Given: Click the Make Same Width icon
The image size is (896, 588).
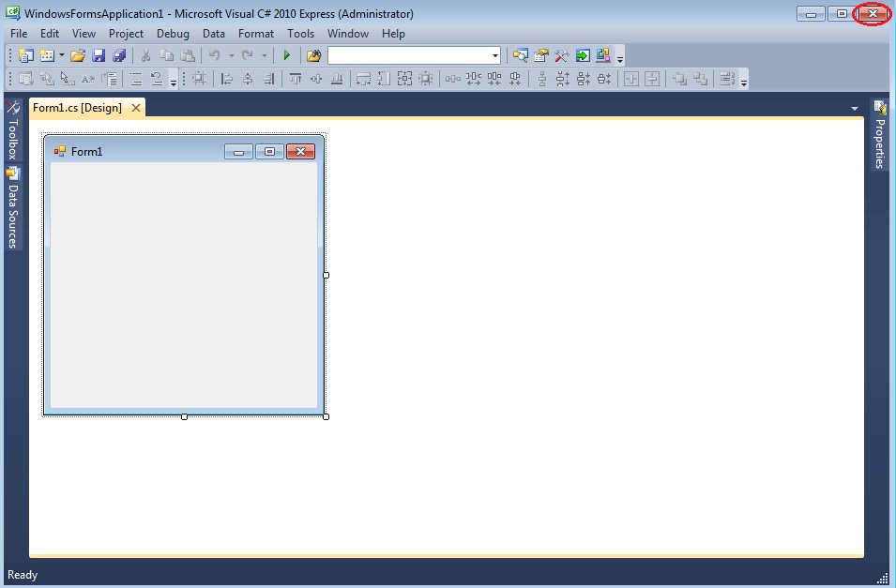Looking at the screenshot, I should point(363,78).
